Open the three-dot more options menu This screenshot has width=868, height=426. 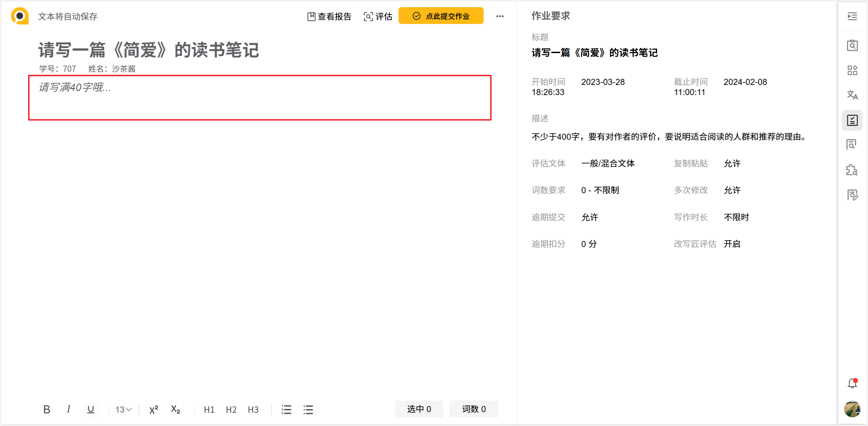(x=500, y=16)
